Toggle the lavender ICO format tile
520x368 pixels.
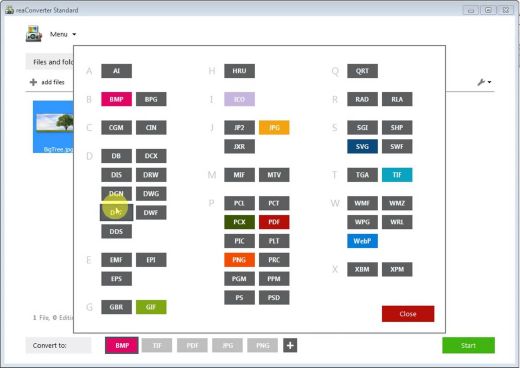click(239, 99)
